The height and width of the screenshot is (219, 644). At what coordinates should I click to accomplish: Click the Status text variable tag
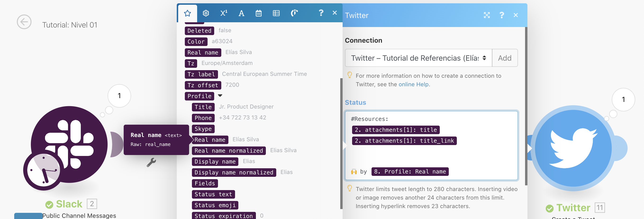[x=213, y=194]
